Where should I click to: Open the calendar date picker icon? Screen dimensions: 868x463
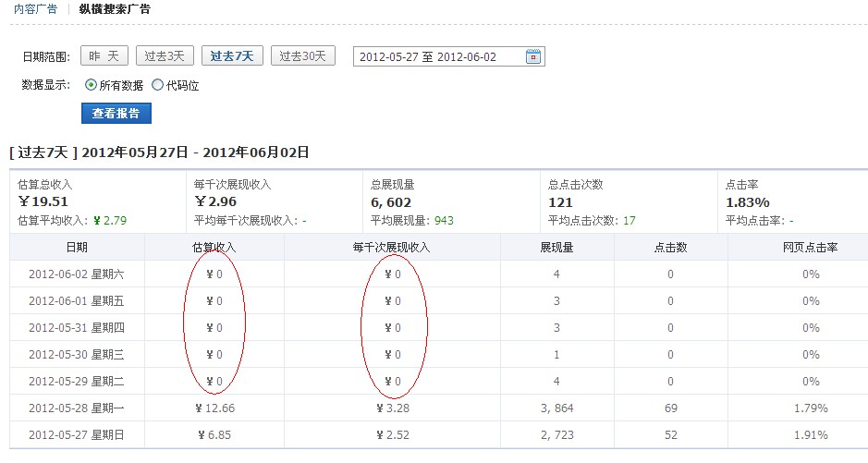coord(532,56)
